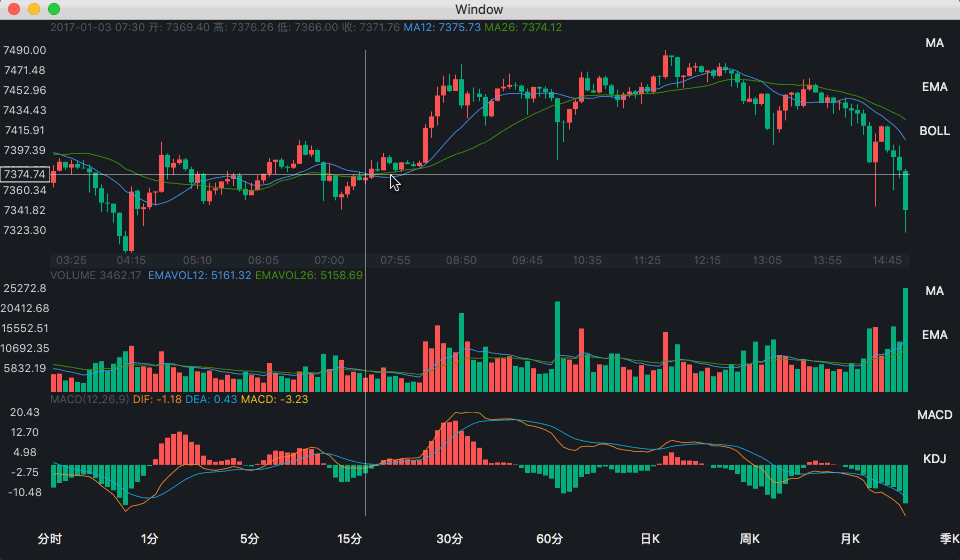Open the 日K daily candlestick tab
This screenshot has height=560, width=960.
click(650, 539)
